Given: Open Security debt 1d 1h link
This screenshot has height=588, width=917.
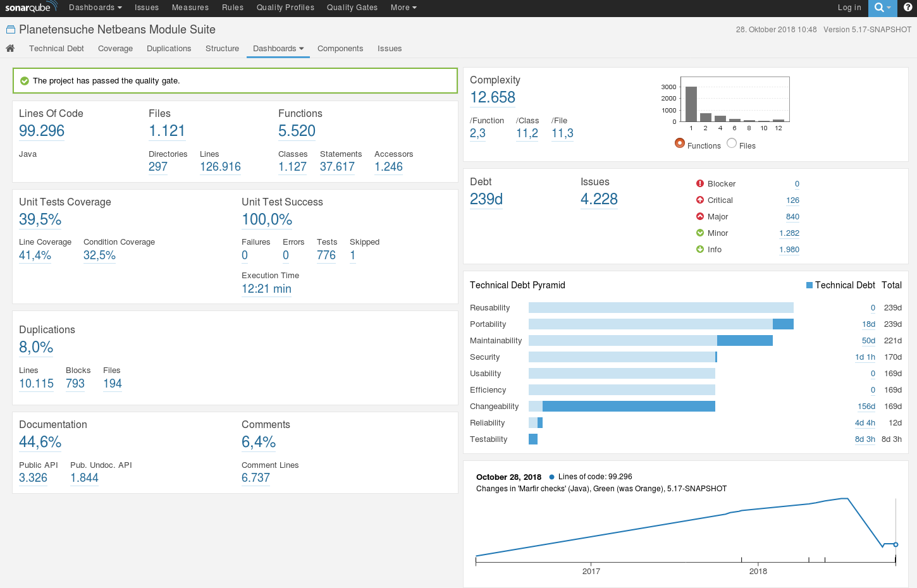Looking at the screenshot, I should (865, 357).
